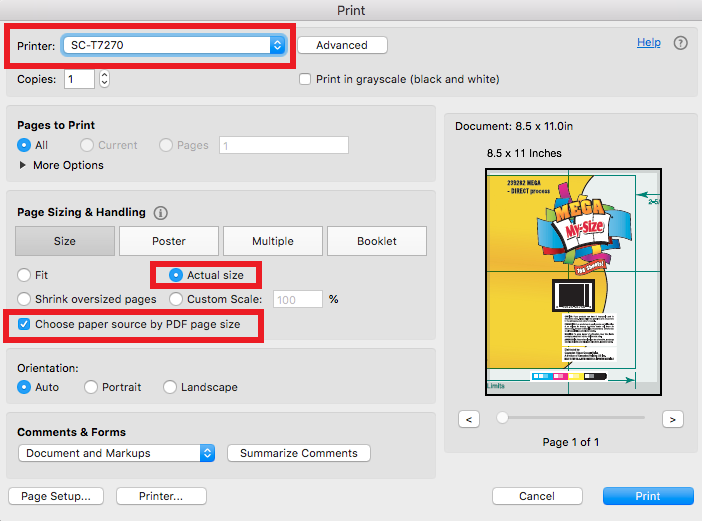Image resolution: width=702 pixels, height=521 pixels.
Task: Click the '8.5 x 11 Inches' label
Action: click(x=524, y=153)
